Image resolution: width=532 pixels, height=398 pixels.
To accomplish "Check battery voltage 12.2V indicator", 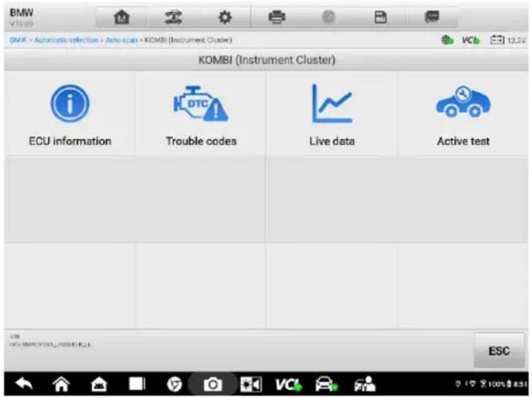I will 508,41.
